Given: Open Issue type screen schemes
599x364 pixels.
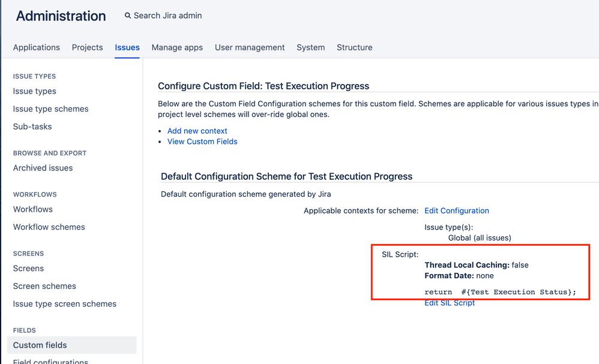Looking at the screenshot, I should tap(65, 303).
